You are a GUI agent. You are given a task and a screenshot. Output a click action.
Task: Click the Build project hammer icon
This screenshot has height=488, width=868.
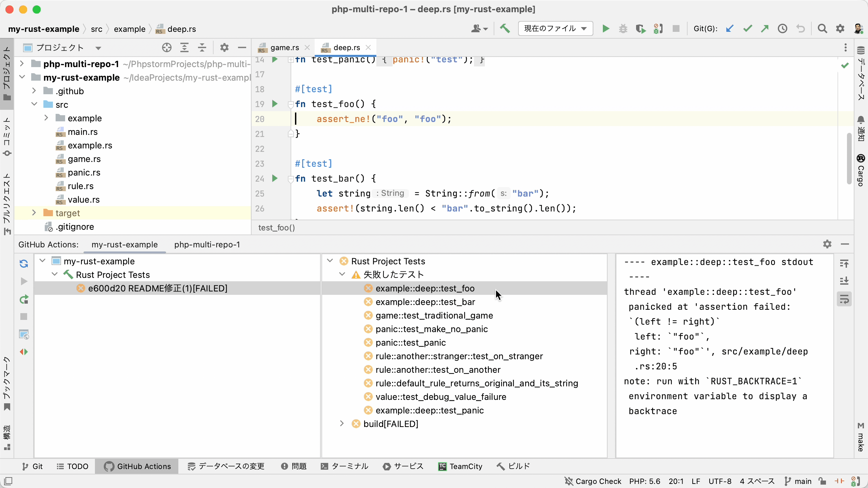(505, 29)
